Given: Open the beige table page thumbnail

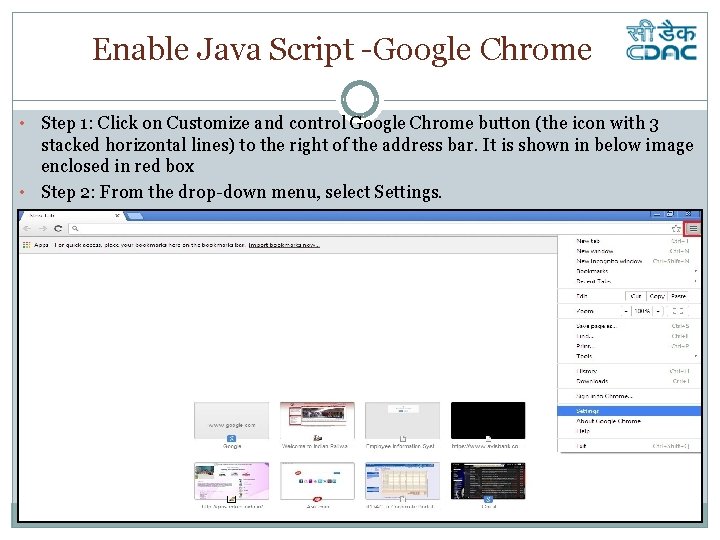Looking at the screenshot, I should [403, 481].
